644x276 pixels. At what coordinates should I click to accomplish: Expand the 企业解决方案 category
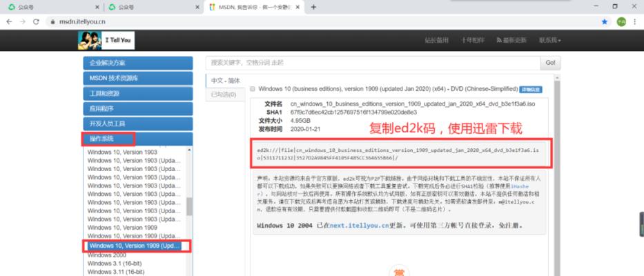point(138,63)
